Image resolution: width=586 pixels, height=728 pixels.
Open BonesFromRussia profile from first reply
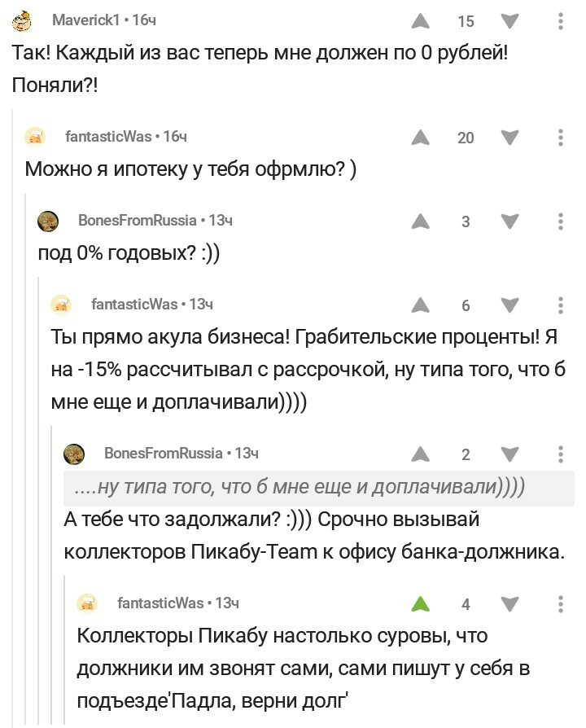137,221
